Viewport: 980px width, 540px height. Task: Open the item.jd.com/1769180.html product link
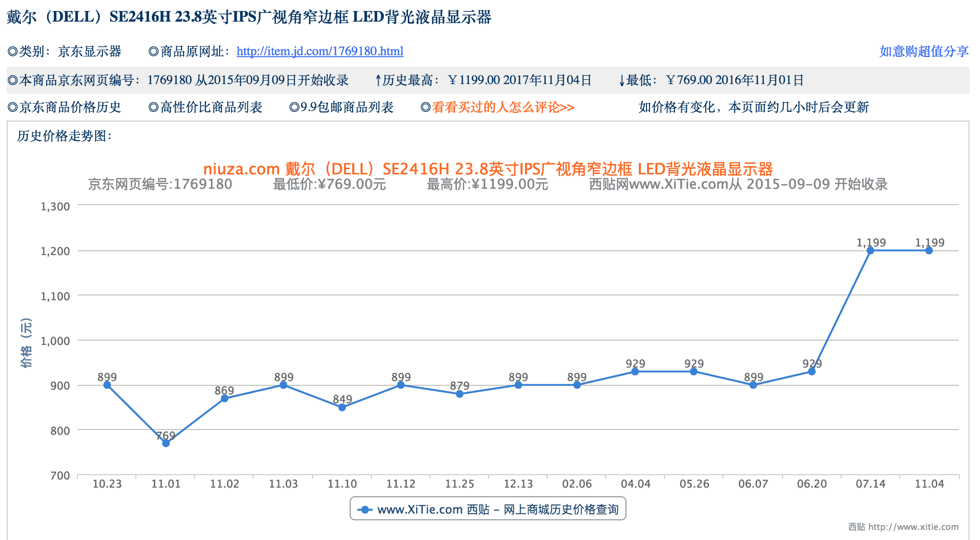pyautogui.click(x=320, y=51)
